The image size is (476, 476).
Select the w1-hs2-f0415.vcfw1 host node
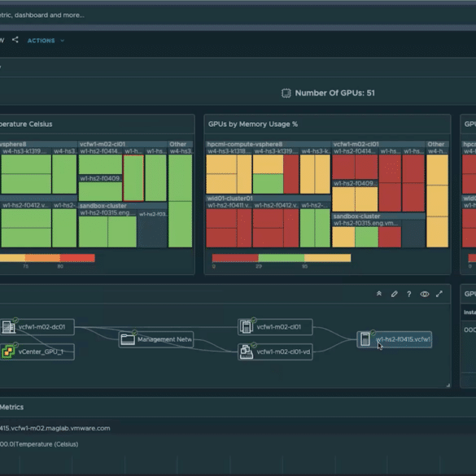point(395,339)
